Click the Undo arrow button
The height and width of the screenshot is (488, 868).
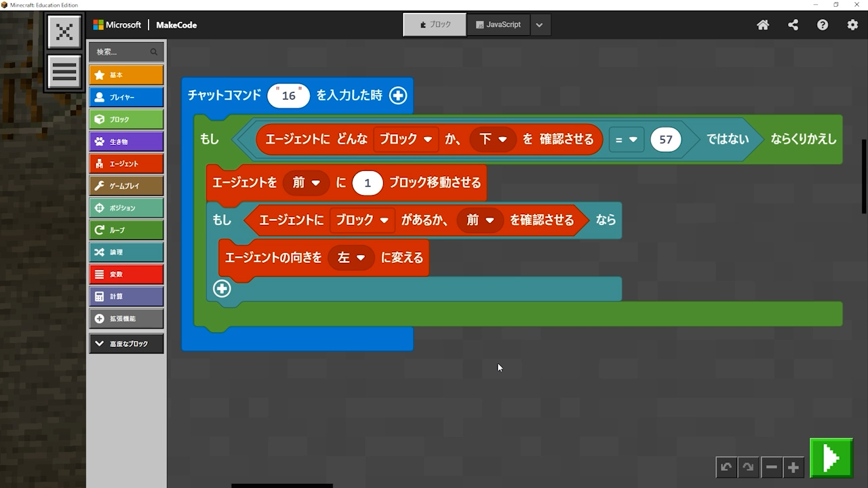coord(726,467)
